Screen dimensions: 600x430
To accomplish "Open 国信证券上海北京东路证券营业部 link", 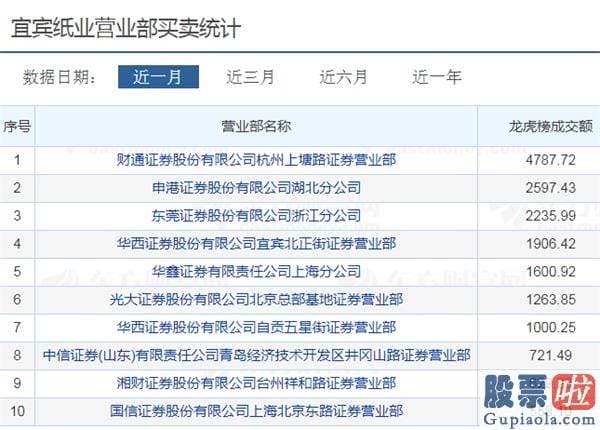I will click(x=256, y=411).
